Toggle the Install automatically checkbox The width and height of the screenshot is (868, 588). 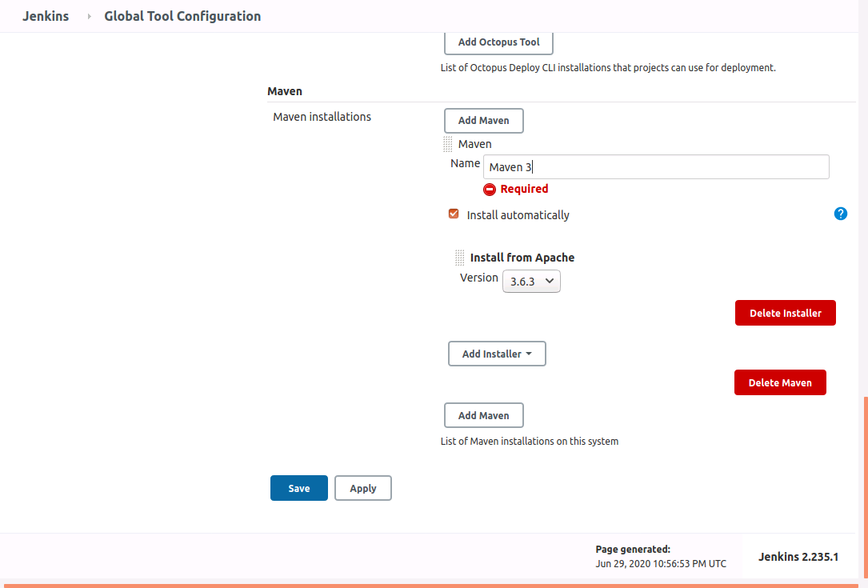click(x=454, y=214)
